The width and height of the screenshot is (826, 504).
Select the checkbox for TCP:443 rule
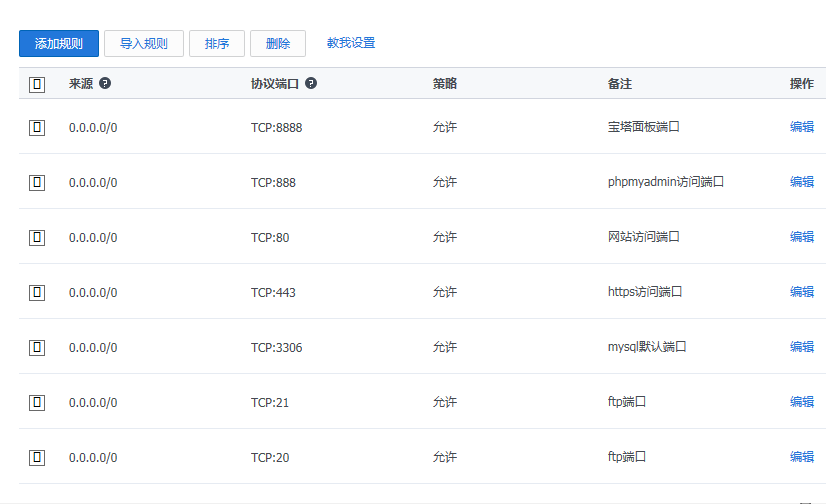point(37,292)
